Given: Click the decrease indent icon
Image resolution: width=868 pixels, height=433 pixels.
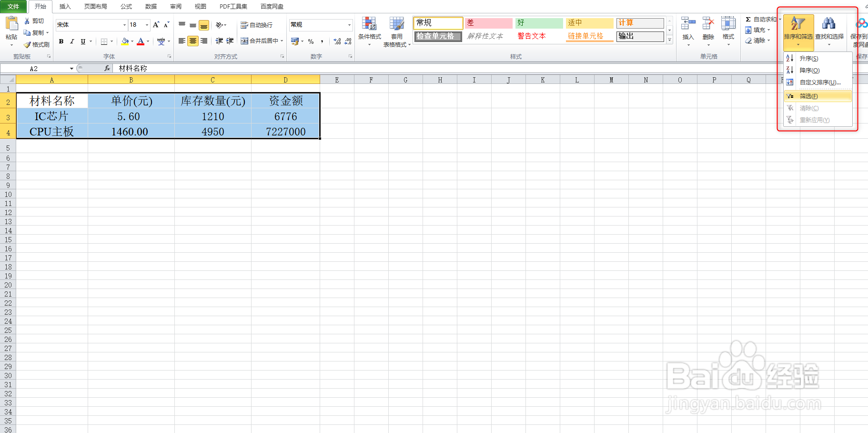Looking at the screenshot, I should pyautogui.click(x=219, y=41).
